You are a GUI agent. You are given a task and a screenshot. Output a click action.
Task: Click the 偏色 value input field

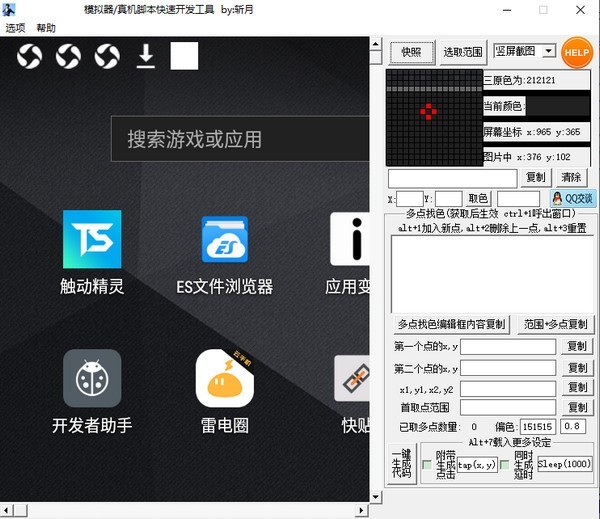(539, 427)
